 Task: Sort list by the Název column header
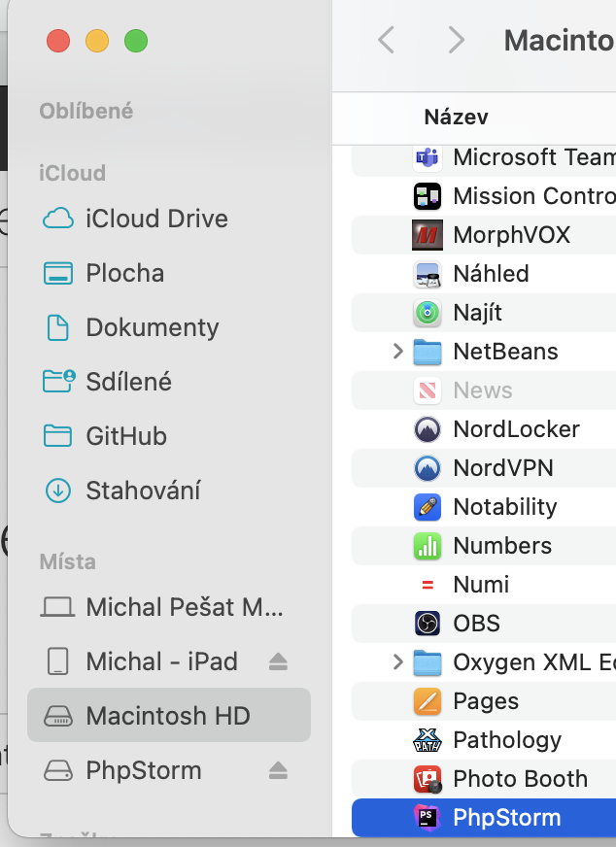[456, 118]
